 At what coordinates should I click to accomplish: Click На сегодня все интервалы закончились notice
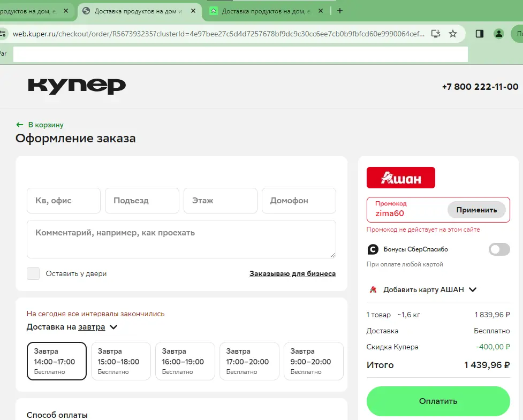click(95, 314)
